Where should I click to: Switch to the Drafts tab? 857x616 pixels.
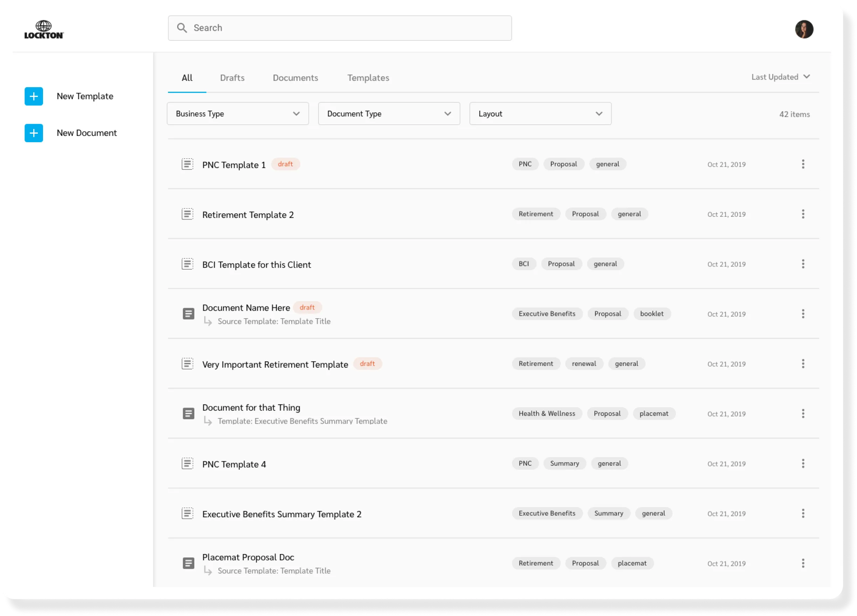[232, 78]
